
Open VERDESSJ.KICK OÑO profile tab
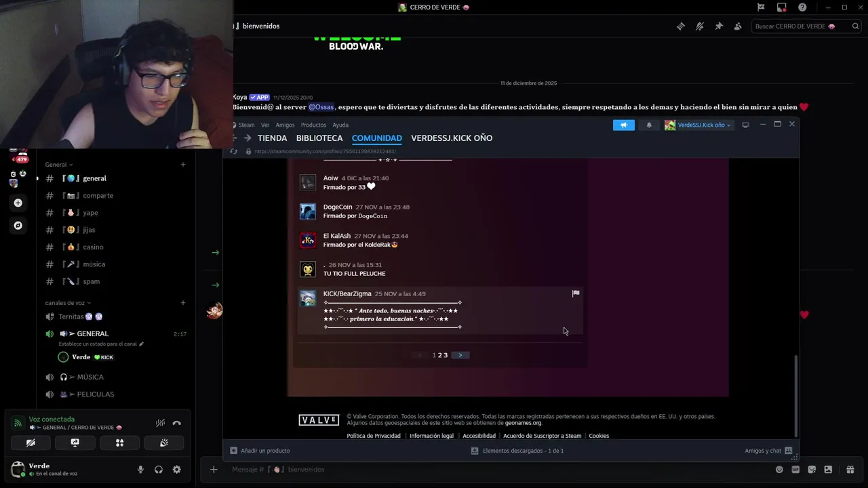(452, 138)
